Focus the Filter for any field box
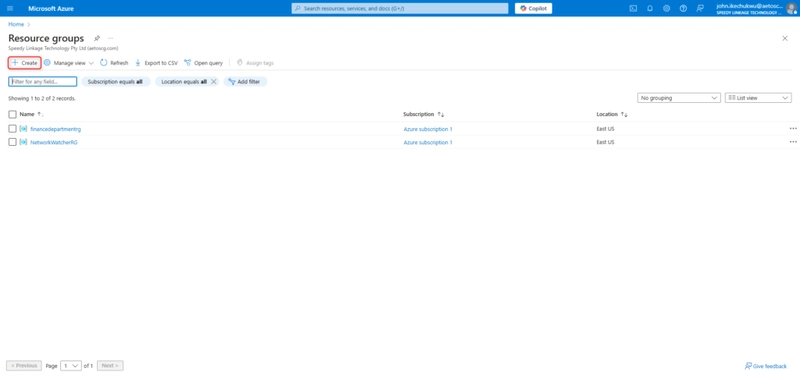Image resolution: width=800 pixels, height=379 pixels. point(43,82)
